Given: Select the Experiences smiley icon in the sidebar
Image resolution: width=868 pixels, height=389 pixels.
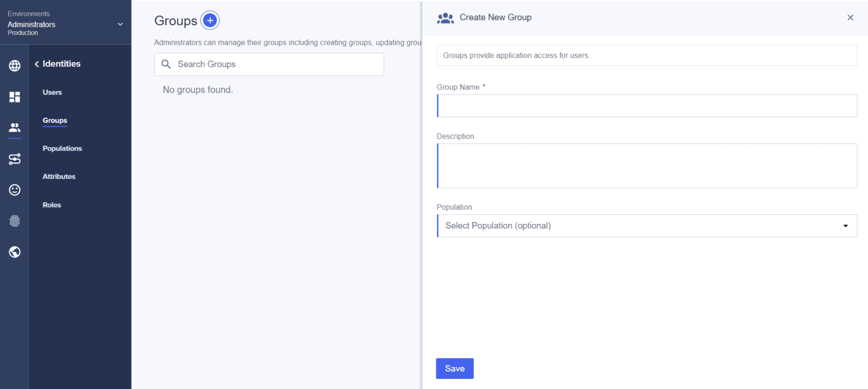Looking at the screenshot, I should coord(14,189).
